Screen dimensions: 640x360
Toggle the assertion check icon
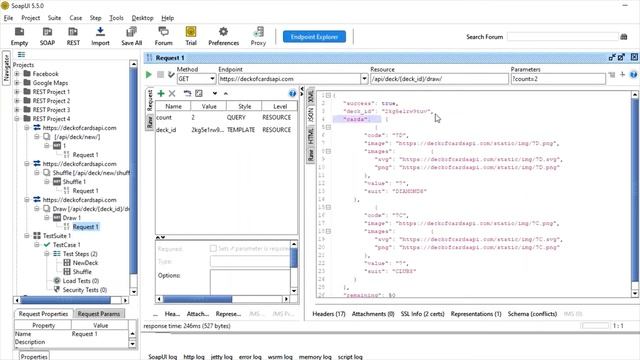[171, 75]
